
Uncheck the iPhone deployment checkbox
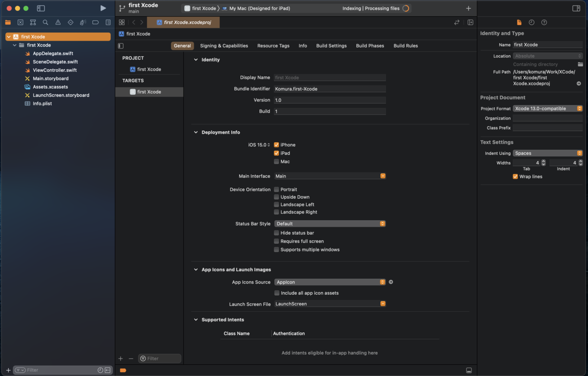coord(276,145)
